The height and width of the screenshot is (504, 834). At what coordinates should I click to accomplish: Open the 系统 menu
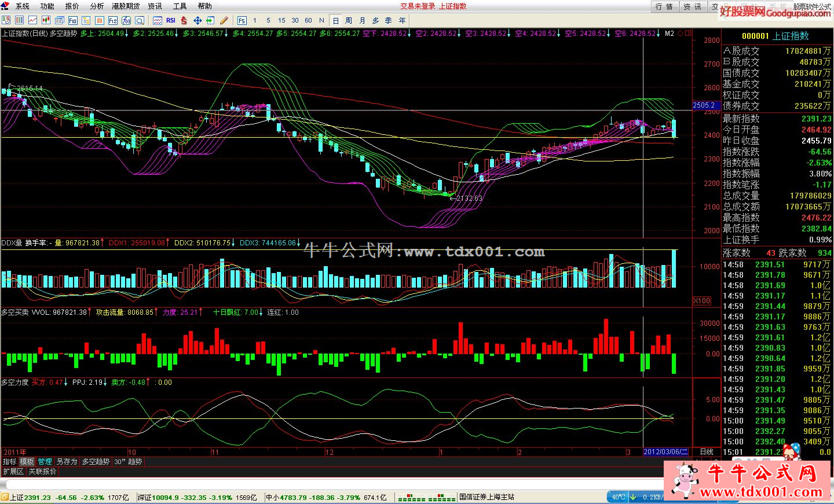point(23,6)
